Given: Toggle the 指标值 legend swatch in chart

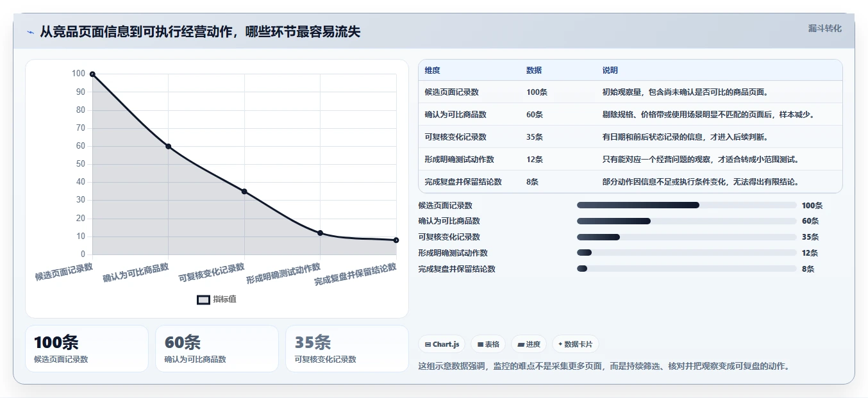Looking at the screenshot, I should pos(203,299).
